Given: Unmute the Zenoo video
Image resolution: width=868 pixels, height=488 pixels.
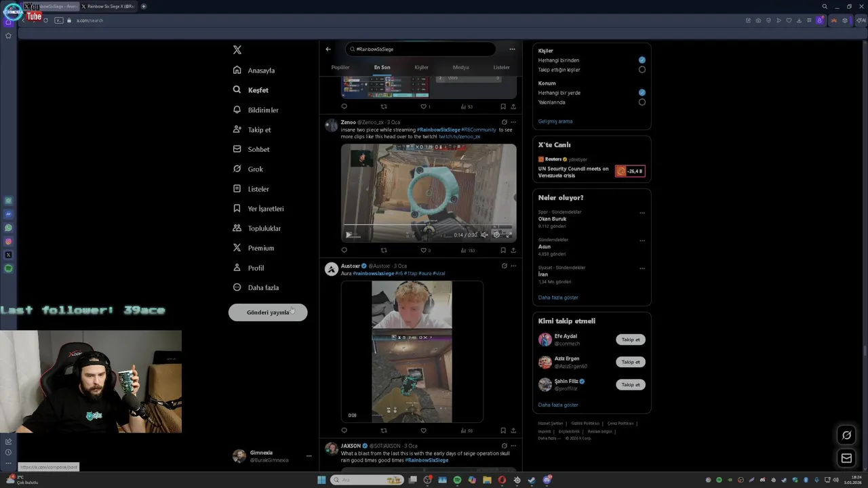Looking at the screenshot, I should [484, 235].
